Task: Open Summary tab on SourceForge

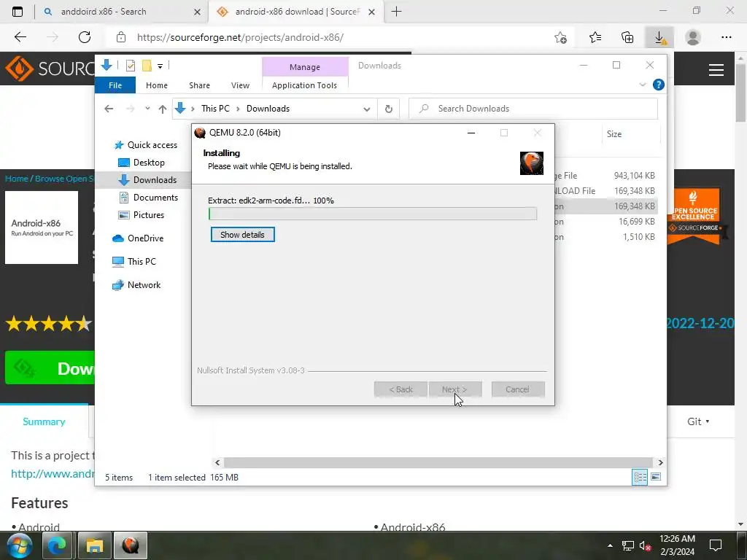Action: click(44, 421)
